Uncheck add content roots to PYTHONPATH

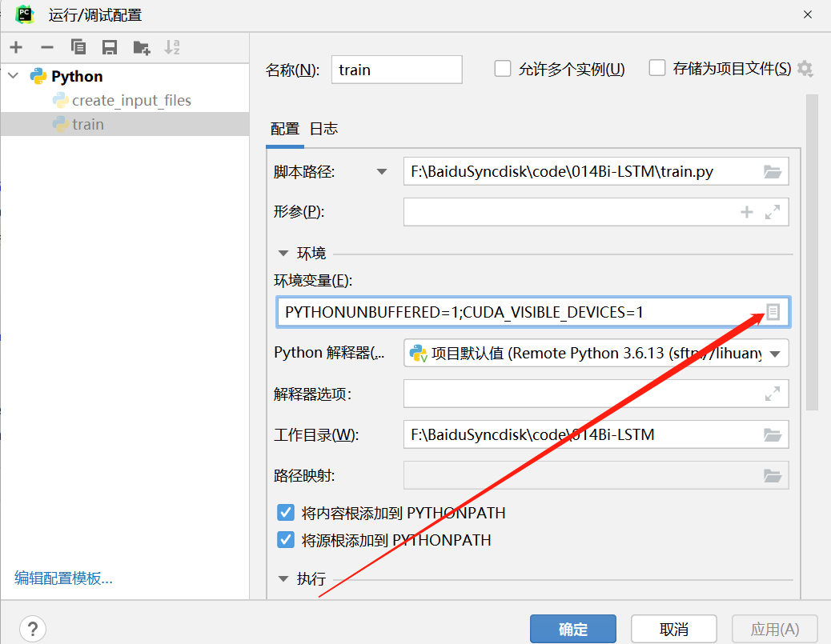[286, 513]
